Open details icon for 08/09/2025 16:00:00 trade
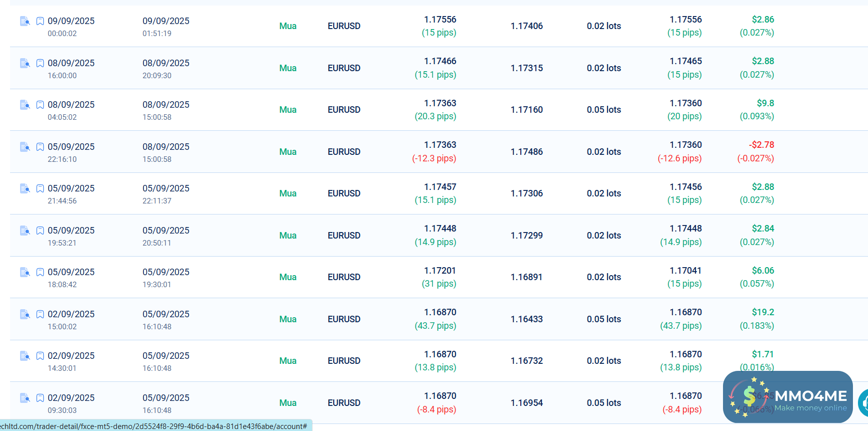The image size is (868, 431). click(25, 63)
